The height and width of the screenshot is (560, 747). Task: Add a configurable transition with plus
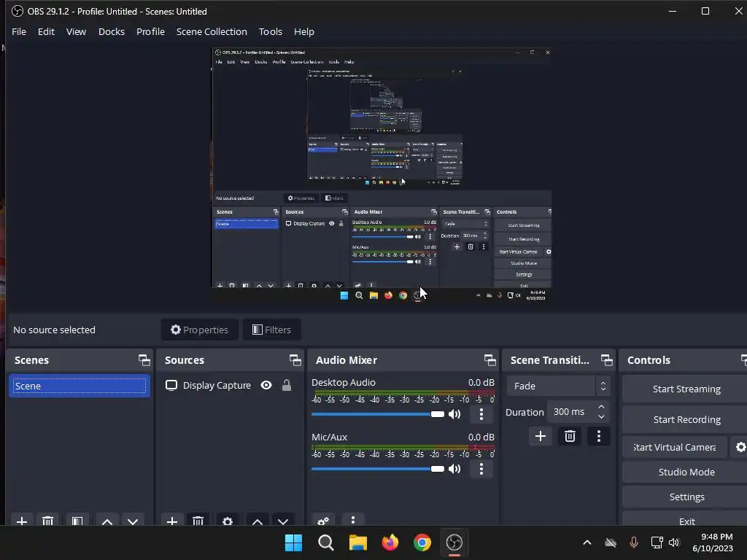coord(541,436)
